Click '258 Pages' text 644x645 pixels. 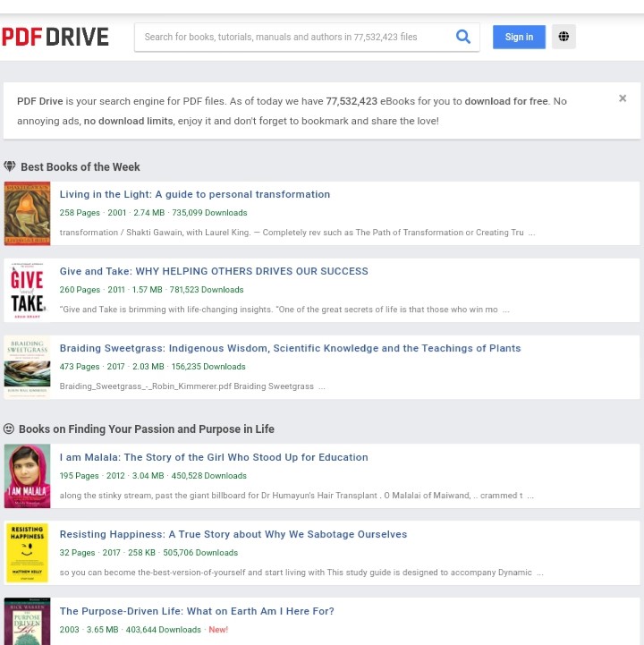coord(80,213)
